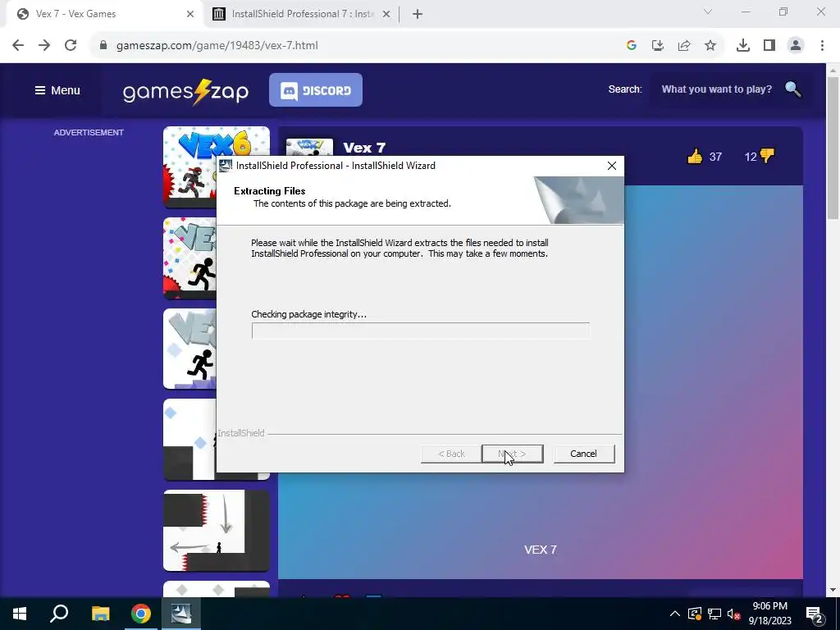The width and height of the screenshot is (840, 630).
Task: Toggle the Chrome side panel icon
Action: 769,46
